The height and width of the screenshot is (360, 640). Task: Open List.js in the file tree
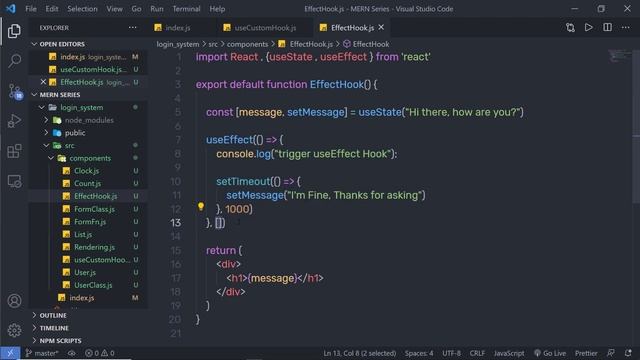[83, 234]
